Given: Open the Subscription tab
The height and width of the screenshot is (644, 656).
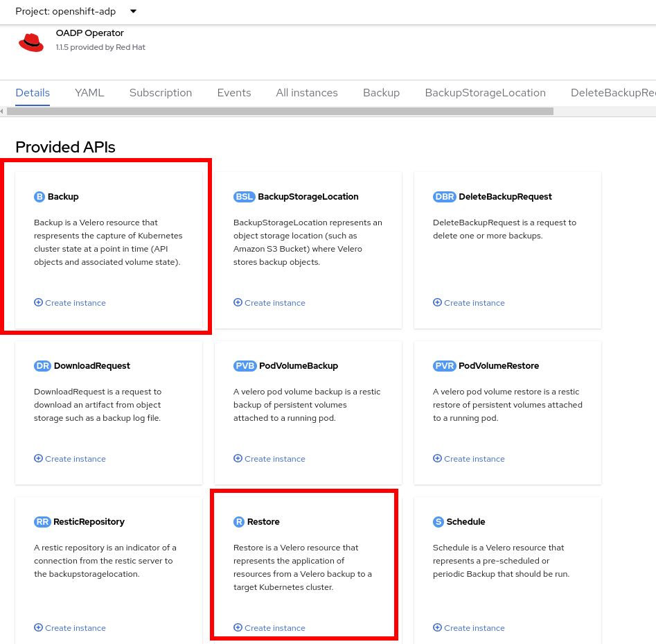Looking at the screenshot, I should pyautogui.click(x=161, y=93).
